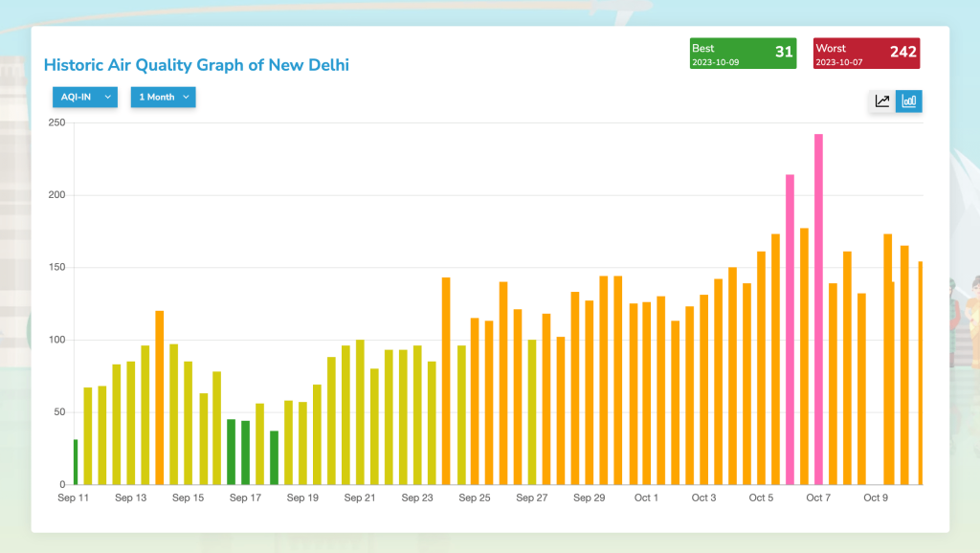Image resolution: width=980 pixels, height=553 pixels.
Task: Click the 50 y-axis label
Action: point(59,412)
